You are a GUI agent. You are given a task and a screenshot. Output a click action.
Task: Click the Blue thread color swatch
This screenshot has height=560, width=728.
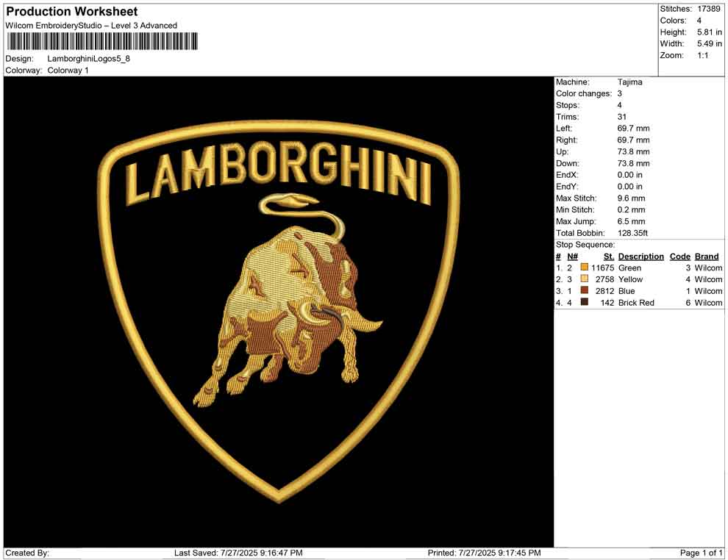(x=585, y=290)
